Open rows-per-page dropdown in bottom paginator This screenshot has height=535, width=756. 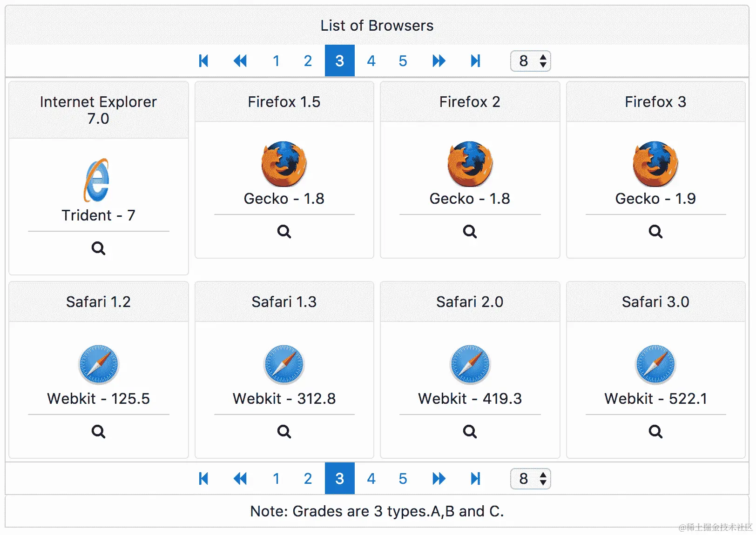[531, 479]
